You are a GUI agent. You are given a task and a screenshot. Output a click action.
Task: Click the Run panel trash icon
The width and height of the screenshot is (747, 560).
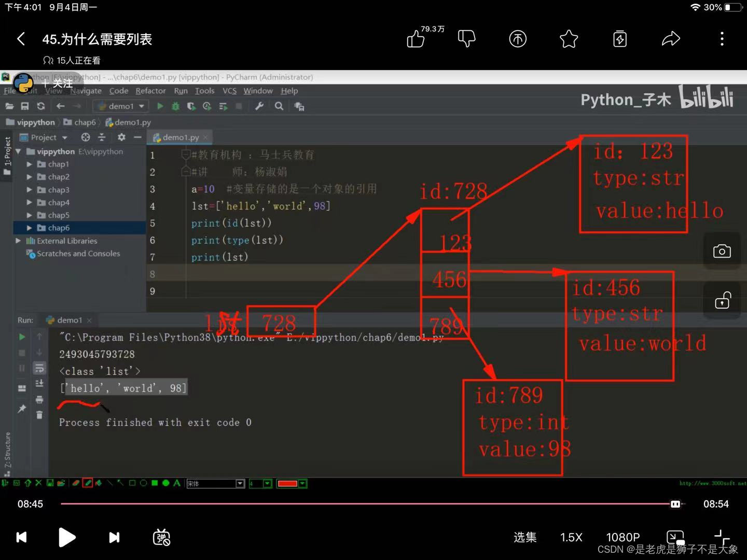pyautogui.click(x=39, y=415)
